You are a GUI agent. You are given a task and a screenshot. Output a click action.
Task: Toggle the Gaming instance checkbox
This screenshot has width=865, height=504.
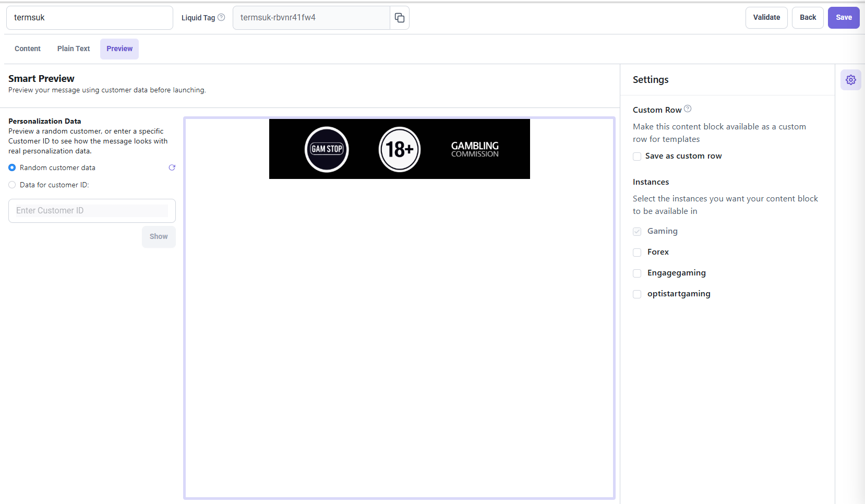637,232
